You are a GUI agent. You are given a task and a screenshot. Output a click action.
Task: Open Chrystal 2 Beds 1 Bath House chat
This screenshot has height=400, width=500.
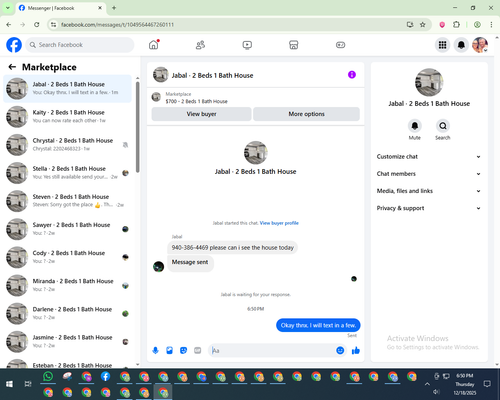pyautogui.click(x=68, y=145)
